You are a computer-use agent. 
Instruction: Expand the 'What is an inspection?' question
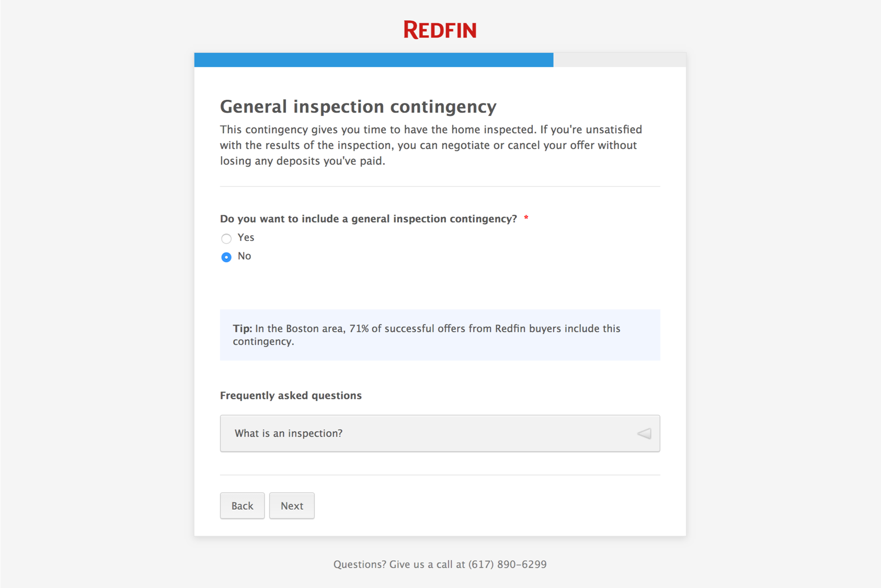pos(440,433)
